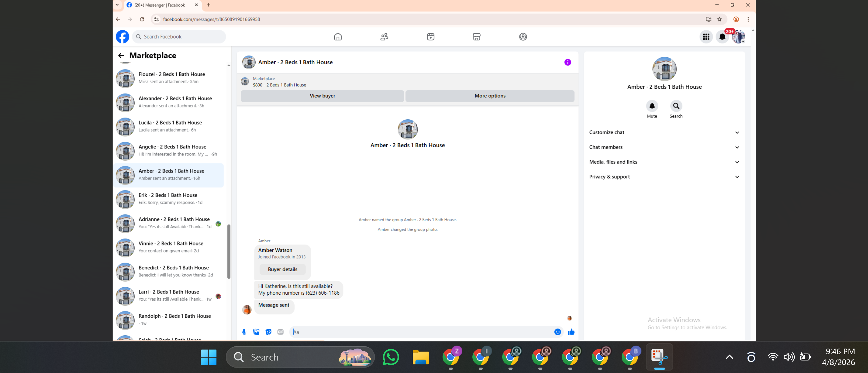
Task: Expand Media, files and links section
Action: (x=664, y=162)
